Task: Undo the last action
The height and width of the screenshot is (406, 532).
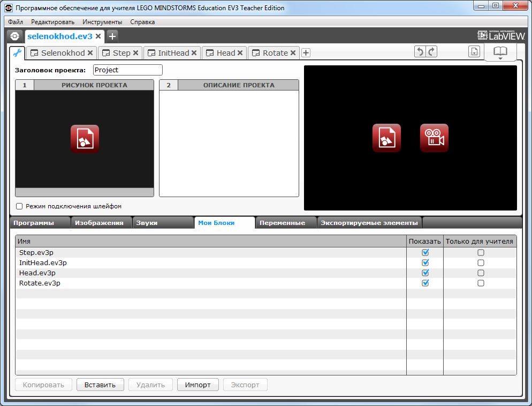Action: (x=420, y=51)
